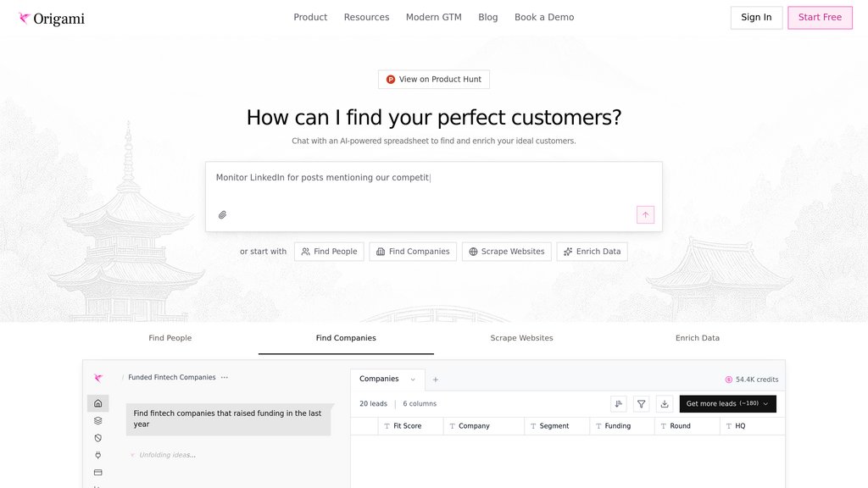
Task: Select the Find People tab
Action: pos(170,338)
